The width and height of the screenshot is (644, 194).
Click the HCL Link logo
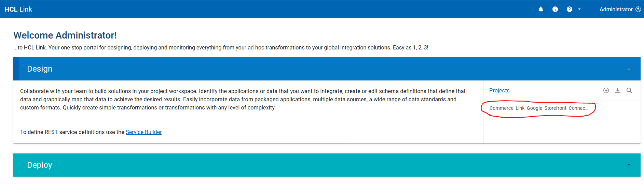(18, 9)
